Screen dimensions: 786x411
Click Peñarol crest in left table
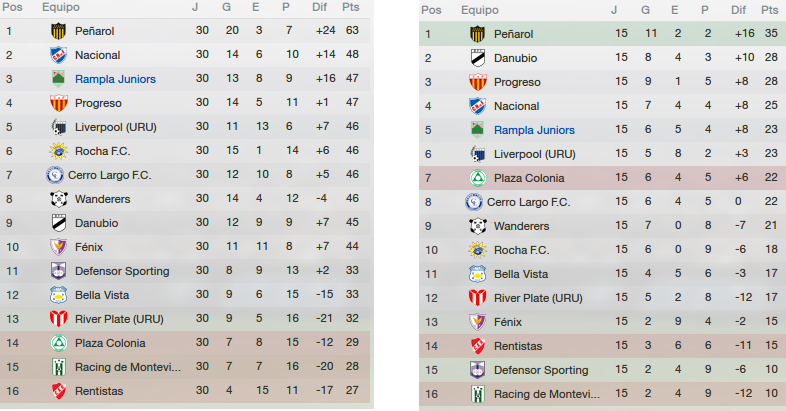59,31
